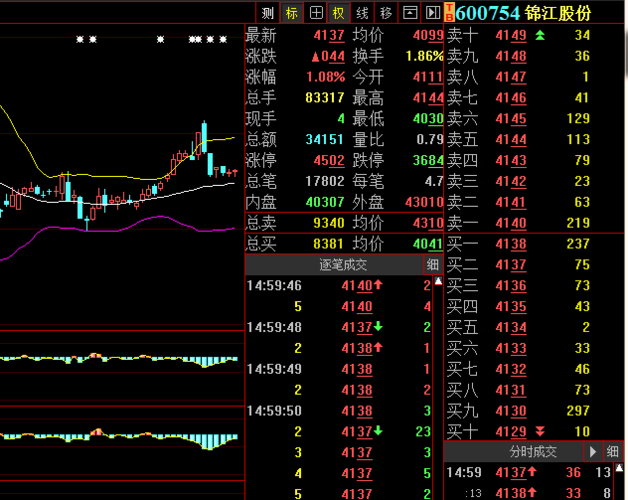Click stock title 600754 锦江股份
The width and height of the screenshot is (628, 500).
(523, 13)
